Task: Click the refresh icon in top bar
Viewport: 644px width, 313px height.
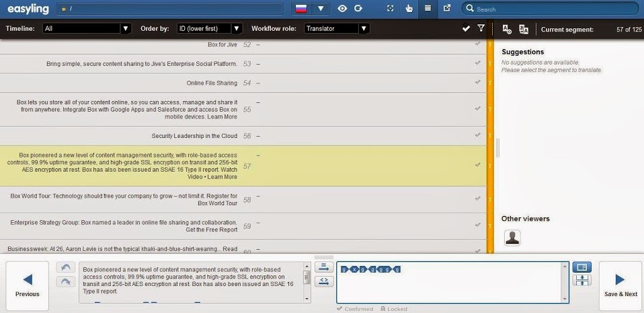Action: tap(358, 9)
